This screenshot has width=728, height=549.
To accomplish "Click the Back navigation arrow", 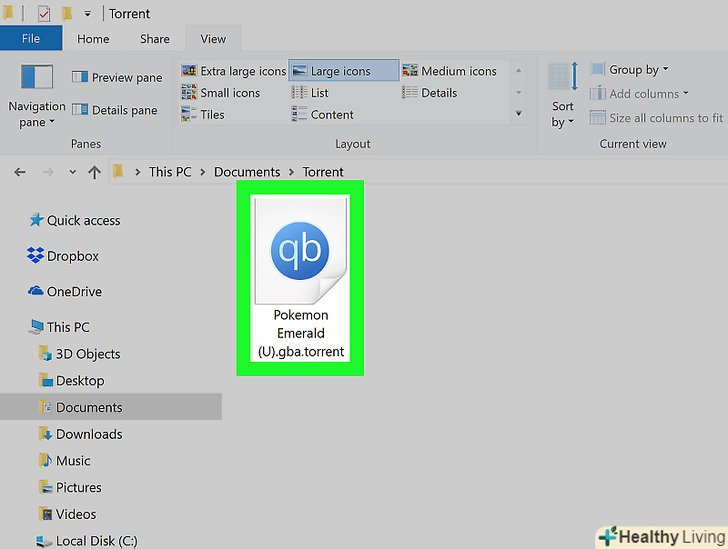I will point(20,172).
